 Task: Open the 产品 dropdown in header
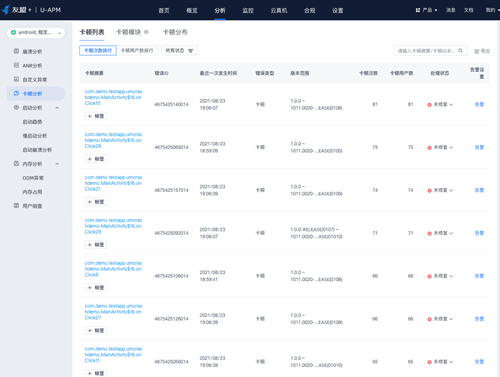tap(426, 10)
